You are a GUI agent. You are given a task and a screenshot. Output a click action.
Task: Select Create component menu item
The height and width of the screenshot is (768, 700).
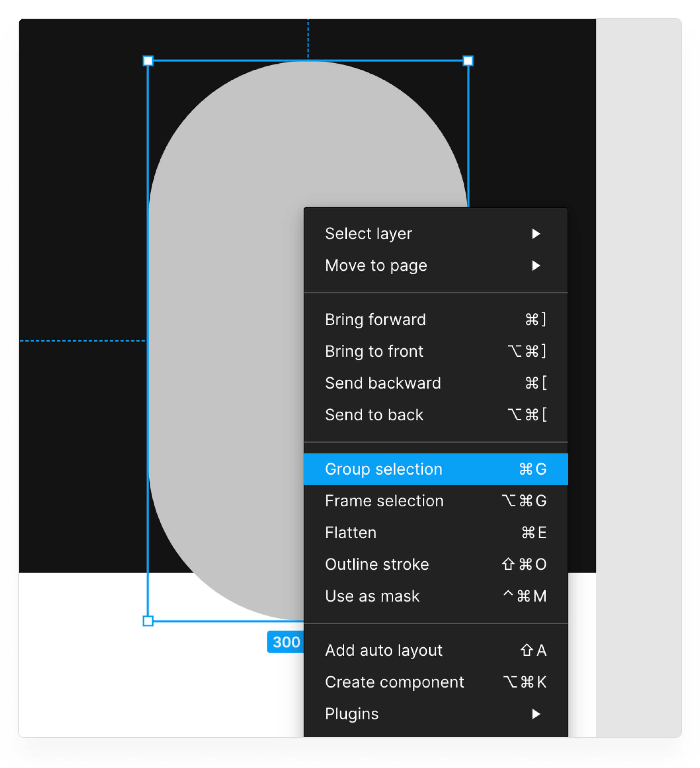(435, 682)
